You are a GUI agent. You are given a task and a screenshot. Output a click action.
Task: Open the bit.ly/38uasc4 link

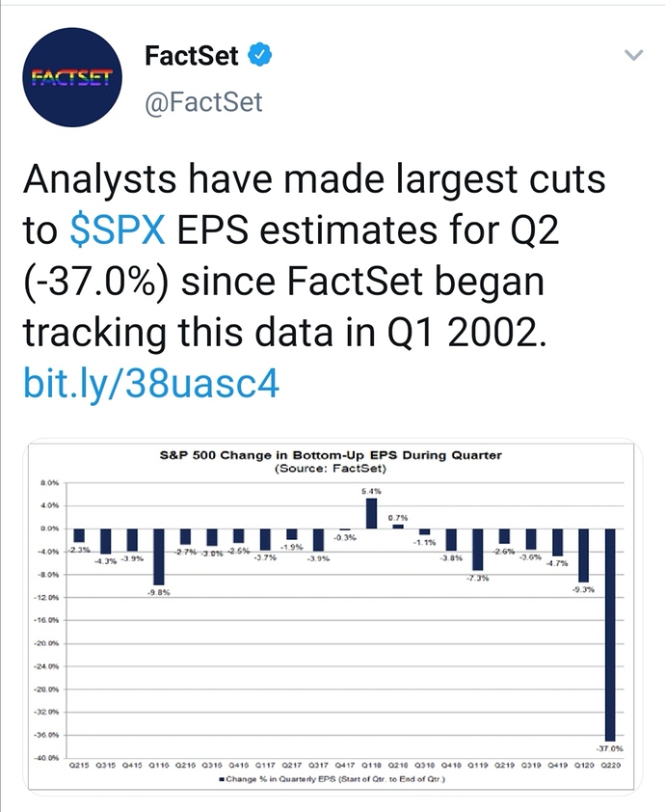151,383
